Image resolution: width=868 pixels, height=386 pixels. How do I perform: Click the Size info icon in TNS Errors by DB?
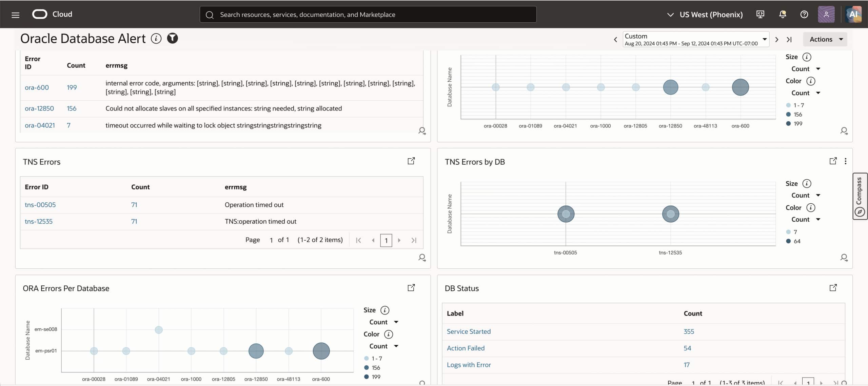(x=807, y=183)
